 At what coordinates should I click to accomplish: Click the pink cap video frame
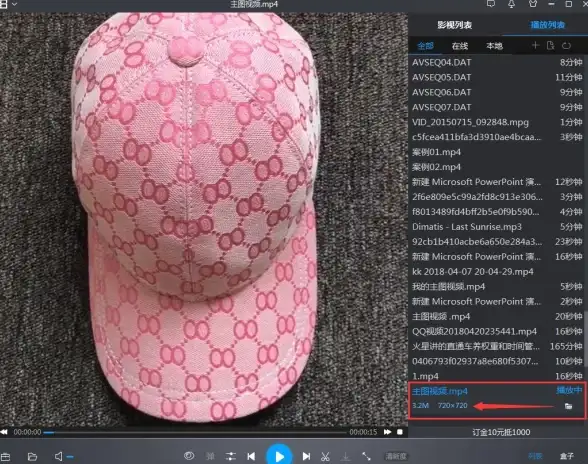click(204, 219)
